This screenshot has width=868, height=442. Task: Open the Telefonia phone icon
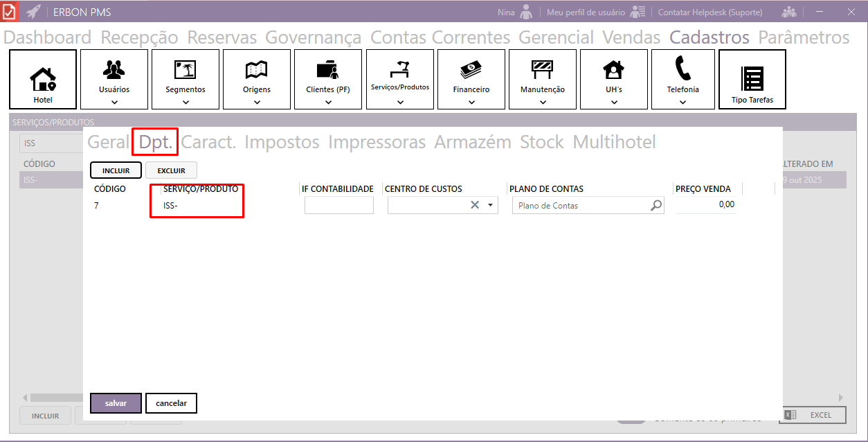(682, 69)
